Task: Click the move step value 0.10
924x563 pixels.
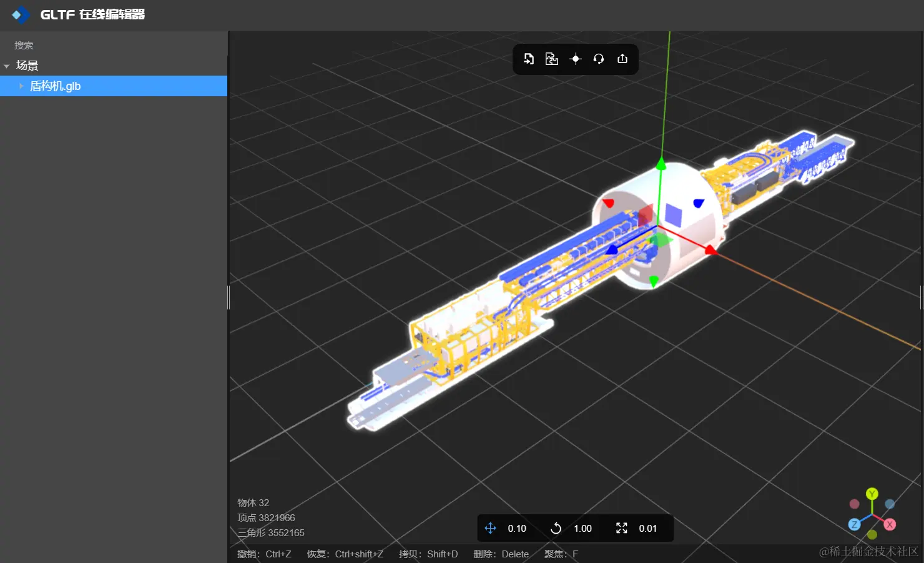Action: 517,529
